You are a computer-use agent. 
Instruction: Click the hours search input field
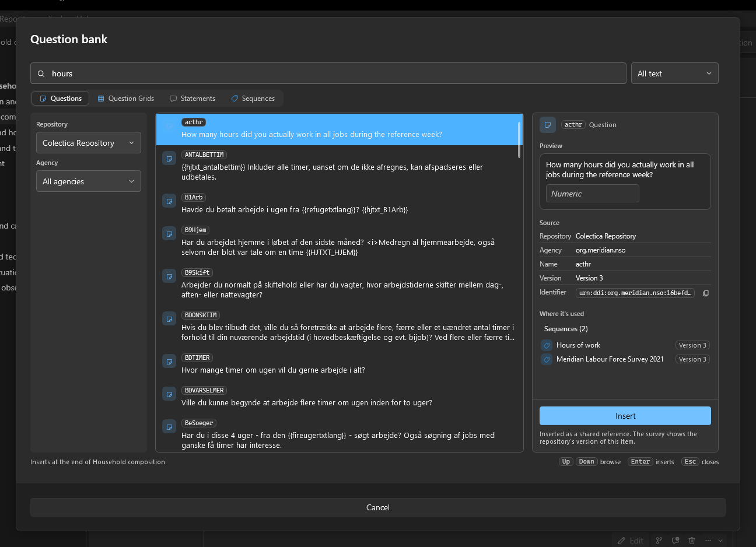pyautogui.click(x=328, y=73)
